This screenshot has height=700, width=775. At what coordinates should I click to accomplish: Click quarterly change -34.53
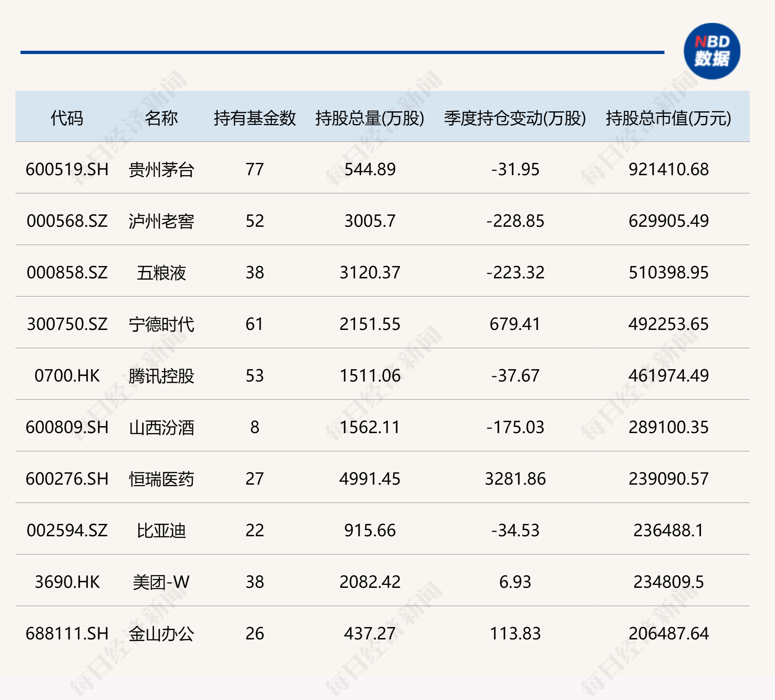(515, 531)
